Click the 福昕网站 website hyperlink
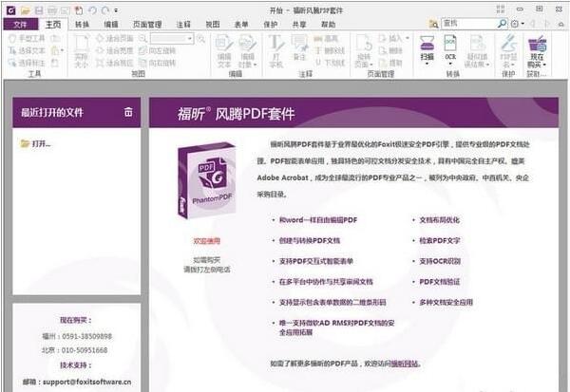Image resolution: width=570 pixels, height=392 pixels. pyautogui.click(x=405, y=364)
